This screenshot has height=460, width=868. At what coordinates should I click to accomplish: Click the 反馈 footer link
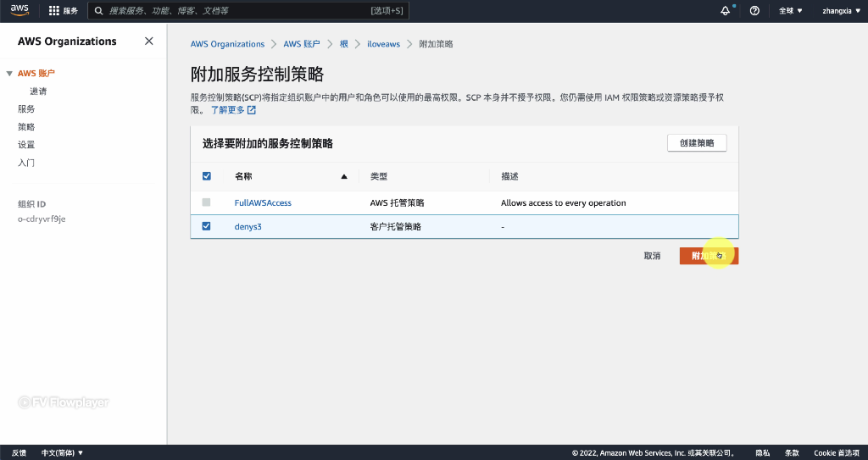[x=19, y=453]
